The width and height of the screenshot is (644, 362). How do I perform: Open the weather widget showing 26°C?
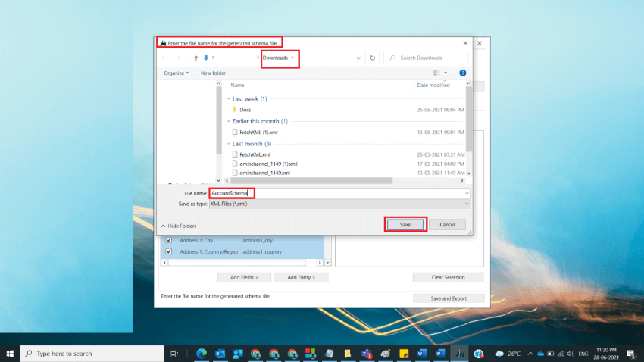pos(508,354)
